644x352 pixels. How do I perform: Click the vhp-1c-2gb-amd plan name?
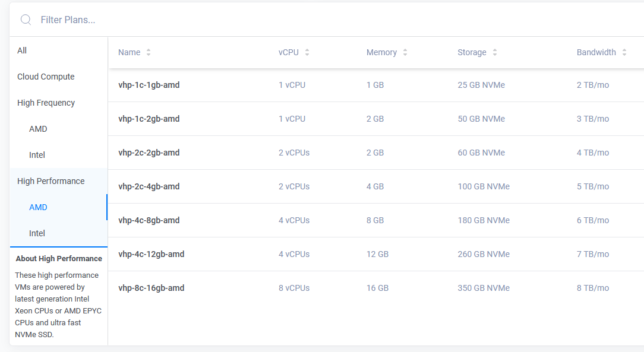pyautogui.click(x=149, y=119)
